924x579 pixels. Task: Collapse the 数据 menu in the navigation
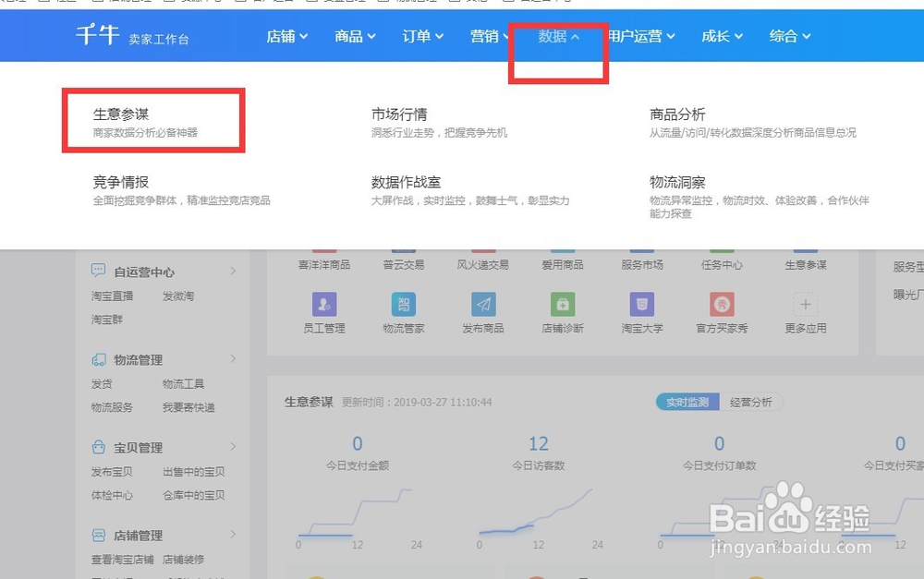(x=559, y=37)
